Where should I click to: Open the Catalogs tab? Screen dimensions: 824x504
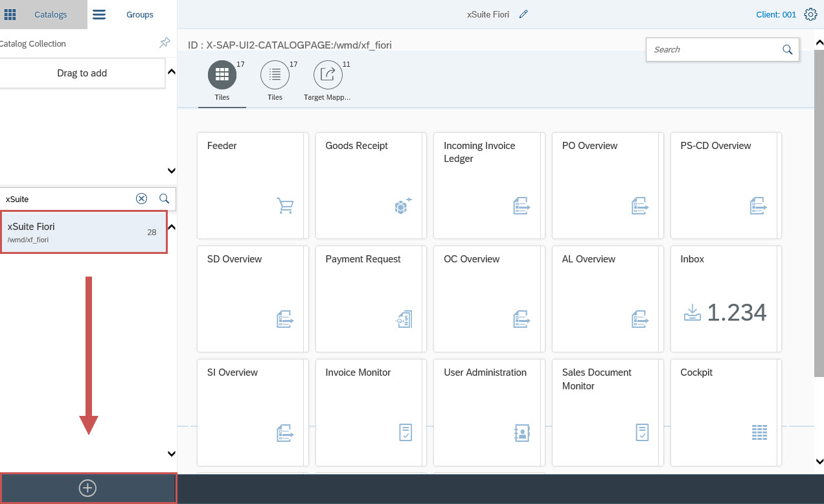point(43,14)
